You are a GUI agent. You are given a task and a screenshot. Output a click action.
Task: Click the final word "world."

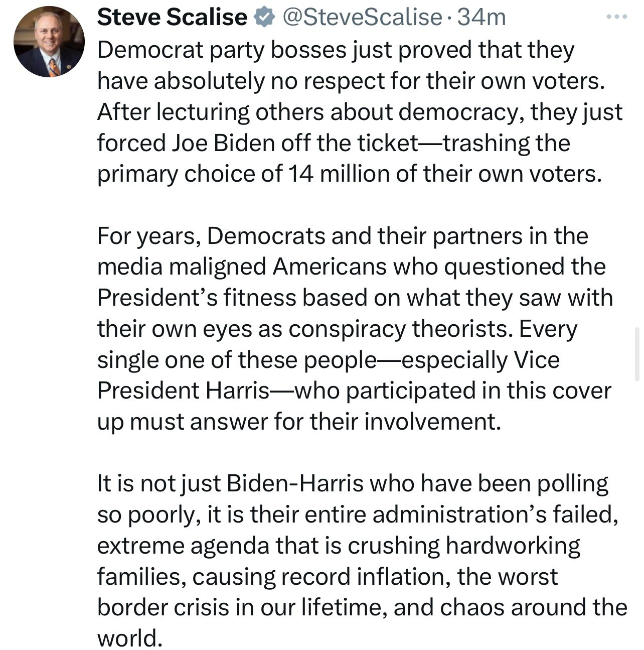point(130,638)
